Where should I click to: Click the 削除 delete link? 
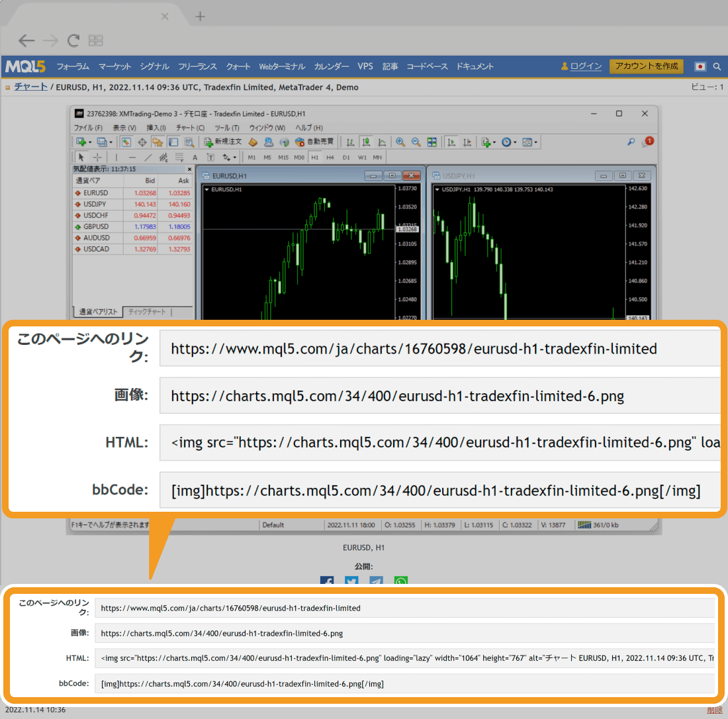coord(715,710)
